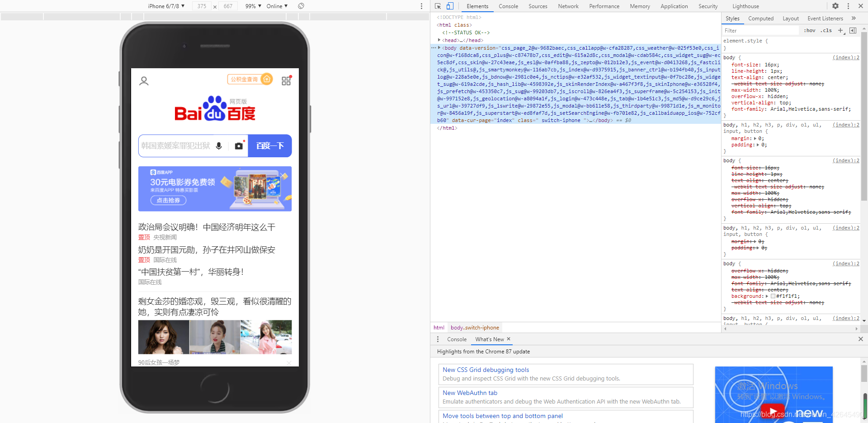This screenshot has height=423, width=868.
Task: Show more Styles pane tabs chevron
Action: 854,18
